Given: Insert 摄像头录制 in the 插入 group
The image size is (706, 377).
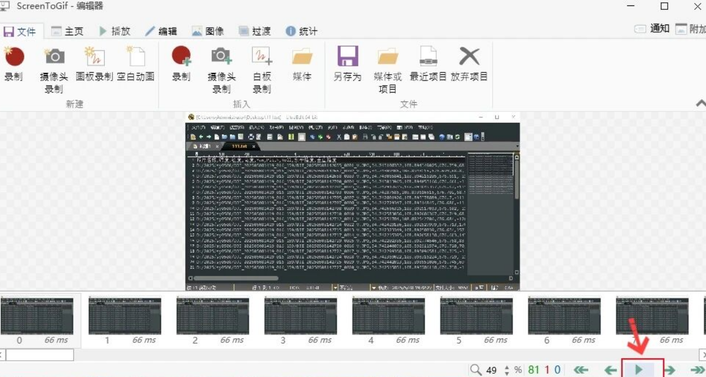Looking at the screenshot, I should click(x=222, y=70).
